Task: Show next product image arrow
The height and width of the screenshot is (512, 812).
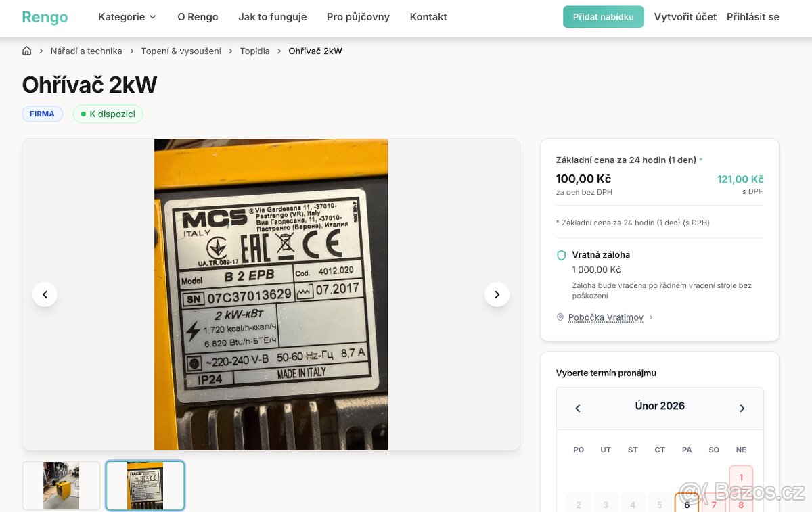Action: click(497, 294)
